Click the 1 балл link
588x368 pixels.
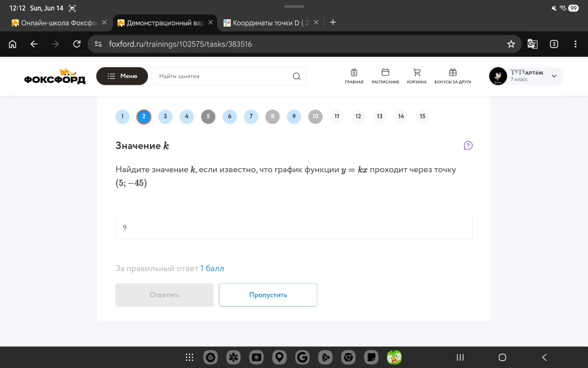pos(212,268)
